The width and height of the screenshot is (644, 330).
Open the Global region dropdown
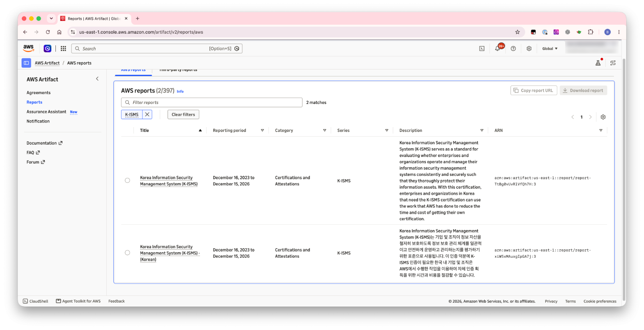(550, 48)
